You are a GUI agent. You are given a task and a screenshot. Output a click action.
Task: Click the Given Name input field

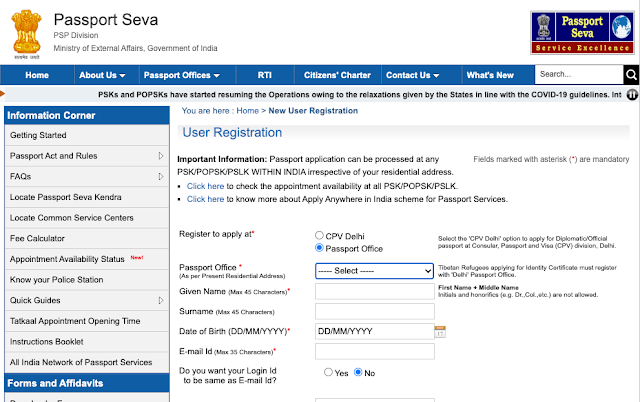tap(374, 291)
